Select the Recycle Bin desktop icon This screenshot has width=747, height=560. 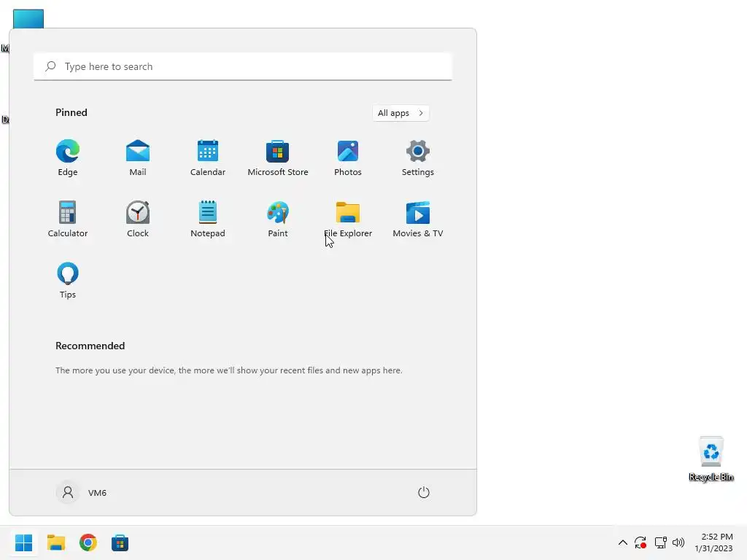point(711,459)
